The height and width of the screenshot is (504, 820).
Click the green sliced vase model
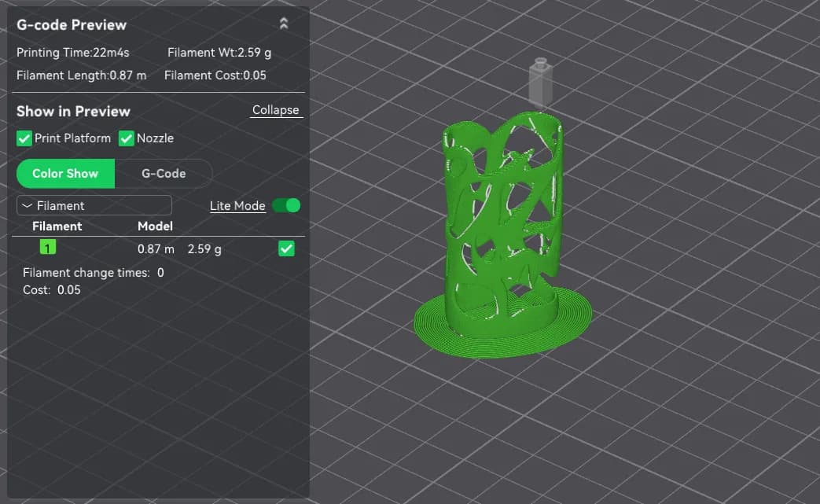502,235
